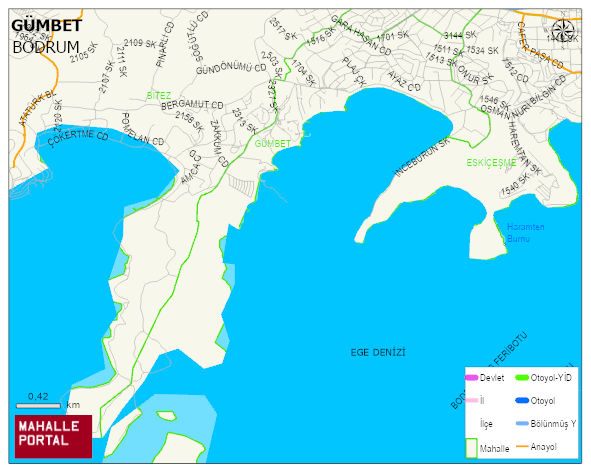Click the Mahalle Portal logo

click(x=54, y=436)
